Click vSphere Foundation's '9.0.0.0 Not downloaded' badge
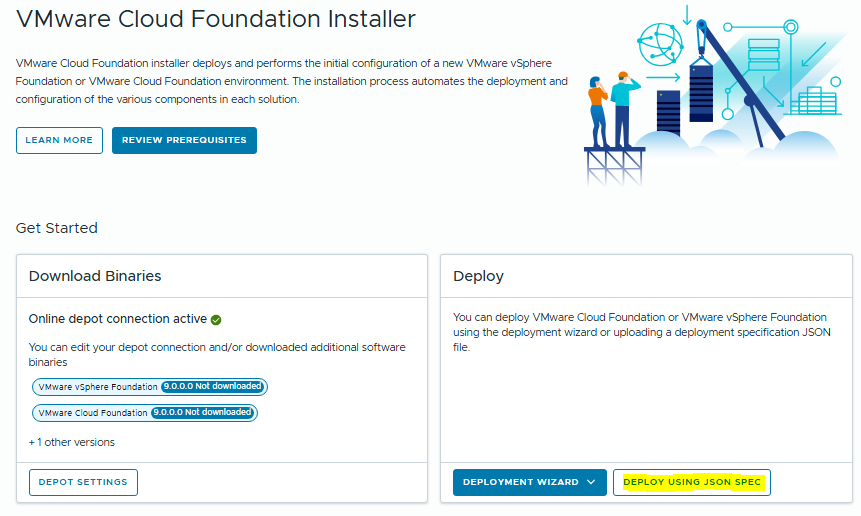 pyautogui.click(x=212, y=387)
